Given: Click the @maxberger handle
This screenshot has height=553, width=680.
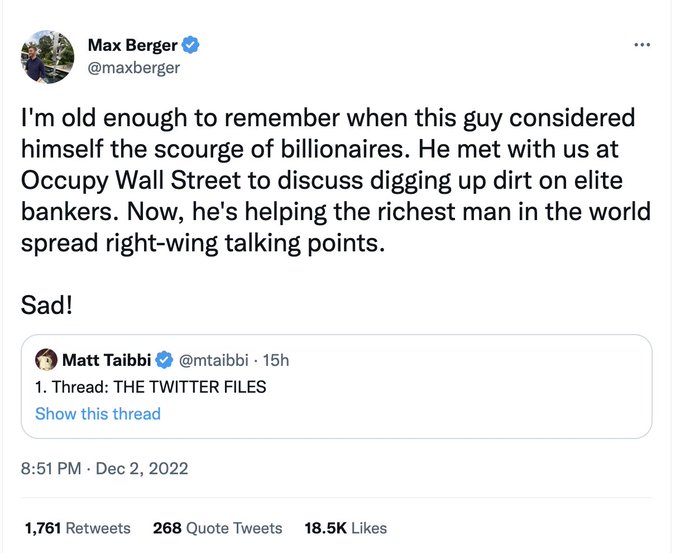Looking at the screenshot, I should coord(136,68).
